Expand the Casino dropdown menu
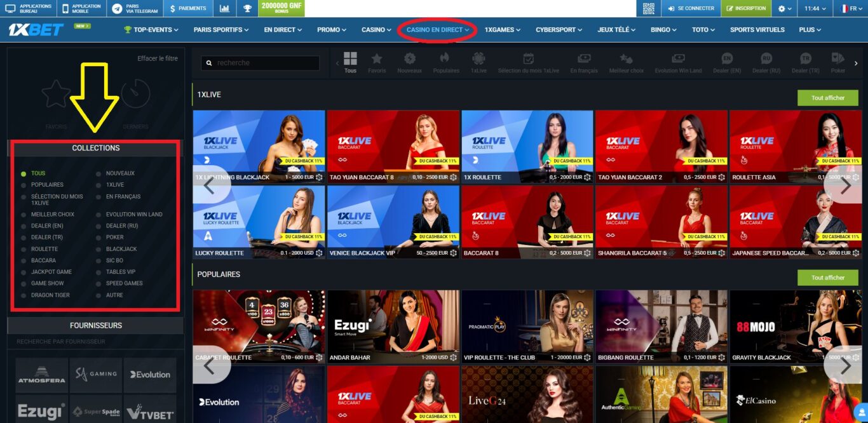This screenshot has height=423, width=868. pos(377,30)
